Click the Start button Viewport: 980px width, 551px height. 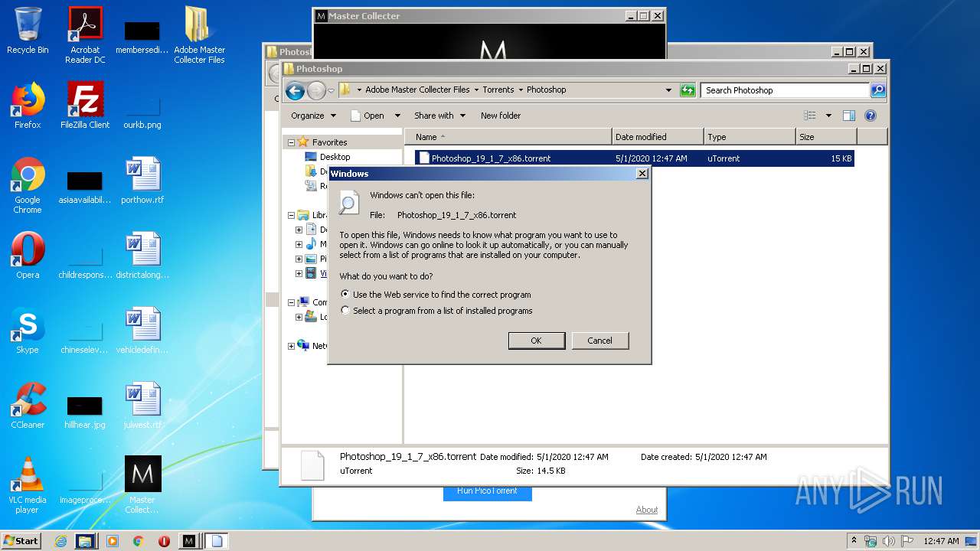tap(21, 541)
